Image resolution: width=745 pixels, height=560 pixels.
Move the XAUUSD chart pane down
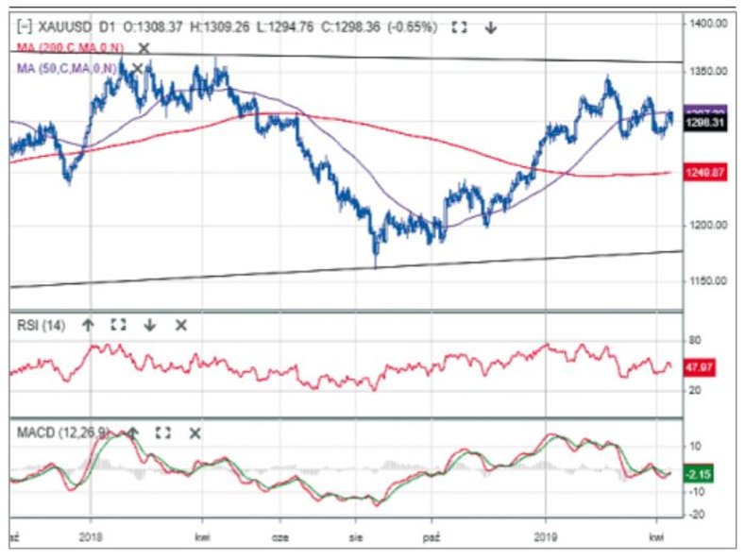click(x=491, y=28)
